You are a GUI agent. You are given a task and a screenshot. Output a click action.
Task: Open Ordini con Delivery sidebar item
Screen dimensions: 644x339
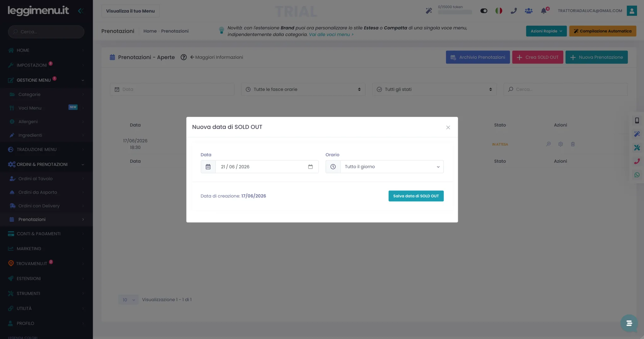pos(46,206)
